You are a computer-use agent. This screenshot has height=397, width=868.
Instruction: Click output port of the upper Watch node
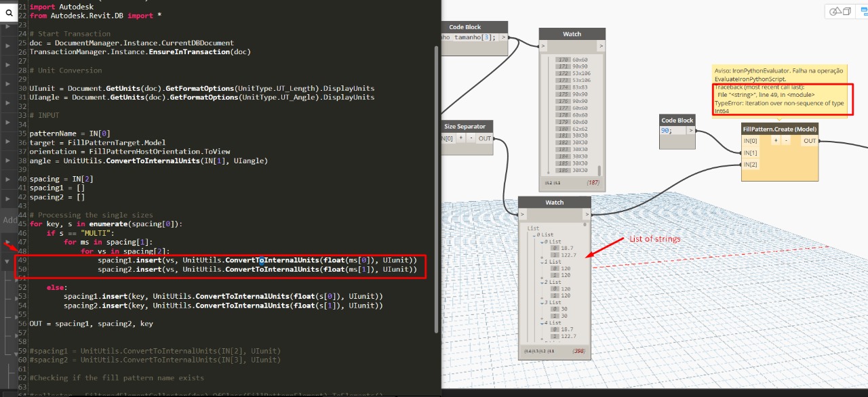point(601,46)
